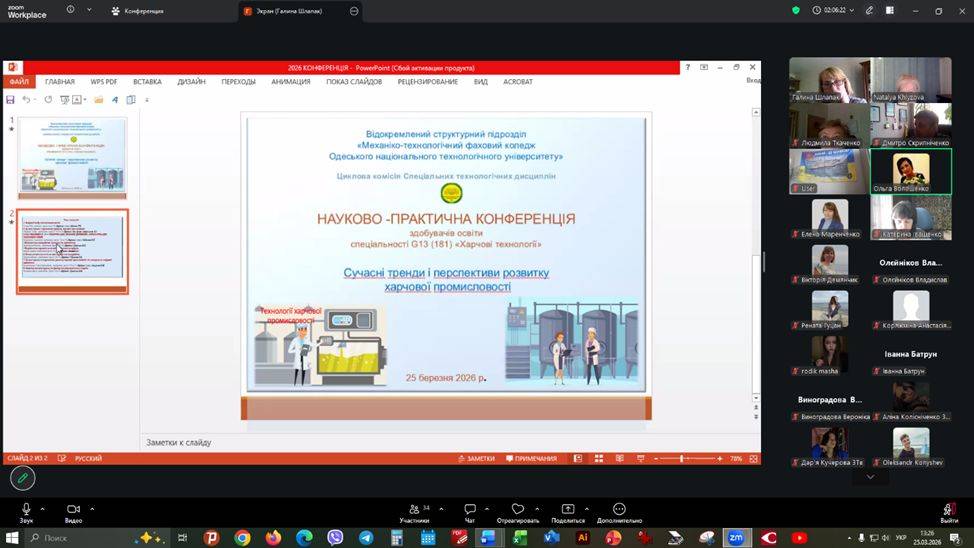Image resolution: width=974 pixels, height=548 pixels.
Task: Select the first slide thumbnail
Action: point(73,157)
